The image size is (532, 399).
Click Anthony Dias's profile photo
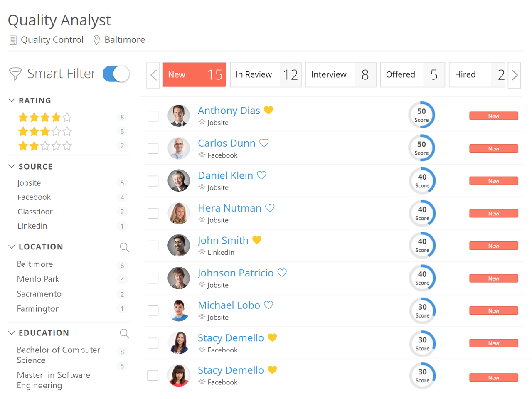pyautogui.click(x=179, y=116)
